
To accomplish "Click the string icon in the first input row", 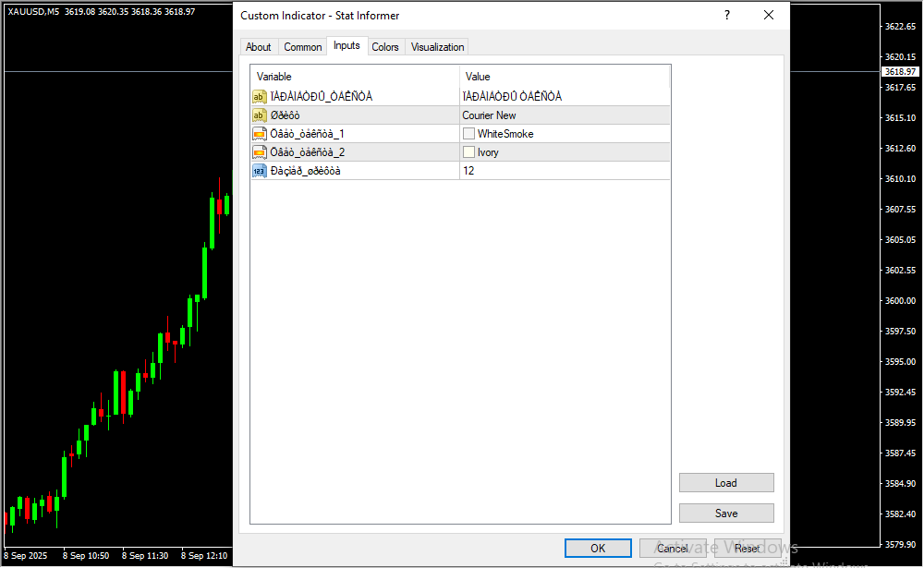I will pos(260,97).
